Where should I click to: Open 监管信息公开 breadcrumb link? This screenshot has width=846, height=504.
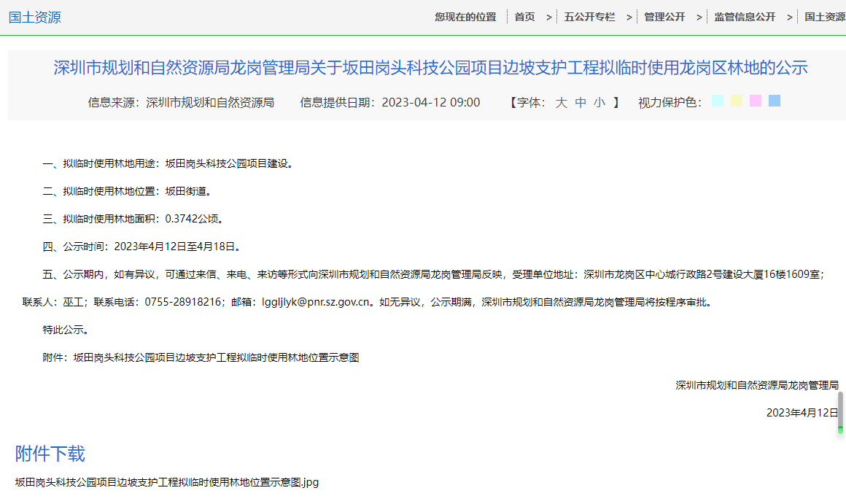(745, 17)
